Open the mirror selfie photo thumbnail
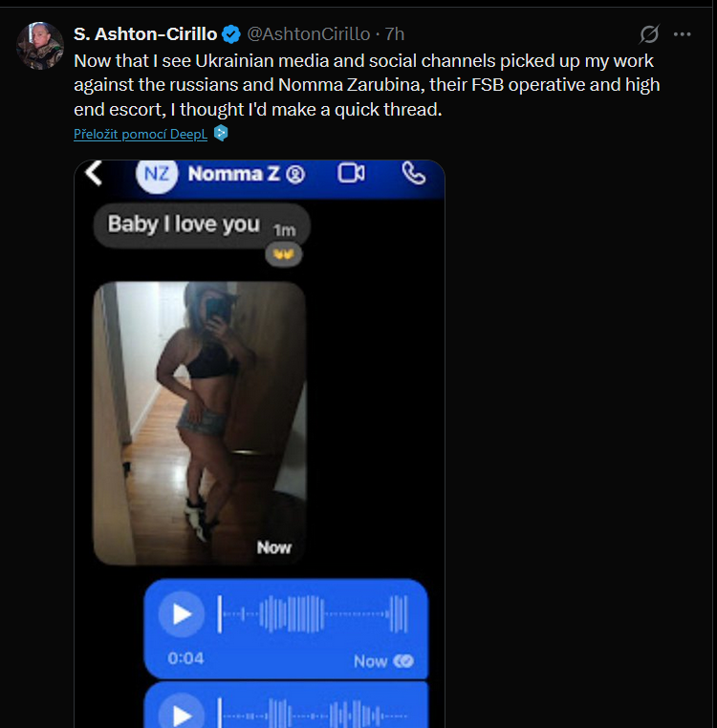 pyautogui.click(x=200, y=423)
